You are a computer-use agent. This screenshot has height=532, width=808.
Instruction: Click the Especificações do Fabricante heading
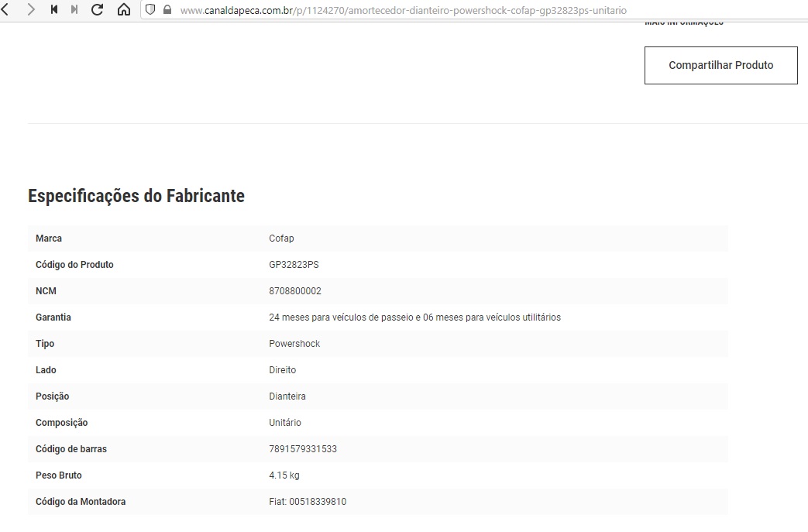[x=136, y=196]
